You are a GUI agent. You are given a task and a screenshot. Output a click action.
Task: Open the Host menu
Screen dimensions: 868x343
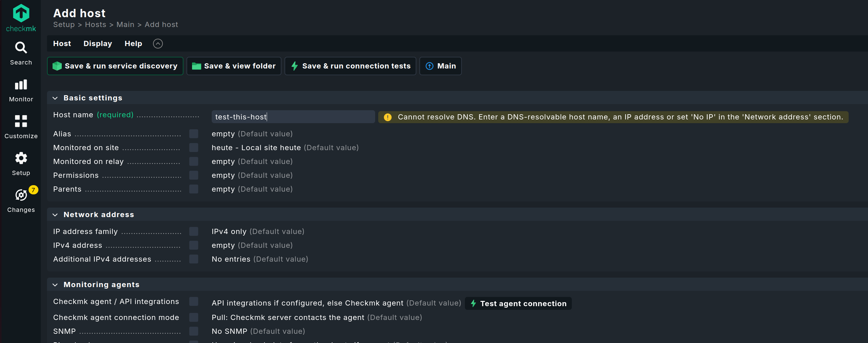[x=62, y=44]
